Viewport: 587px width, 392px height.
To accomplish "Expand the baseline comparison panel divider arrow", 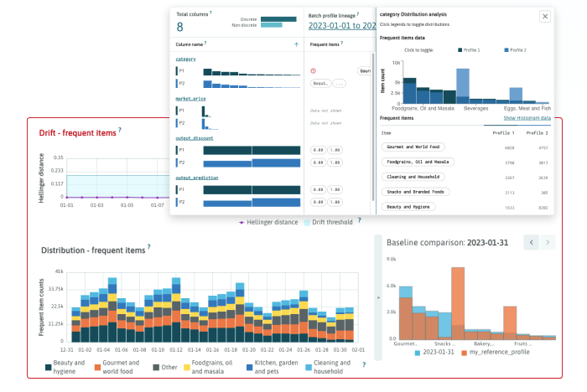I will click(377, 297).
